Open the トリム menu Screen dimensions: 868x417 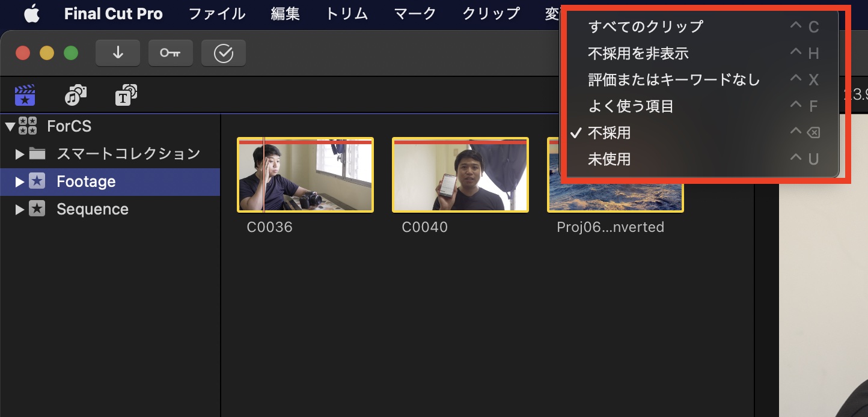click(347, 14)
